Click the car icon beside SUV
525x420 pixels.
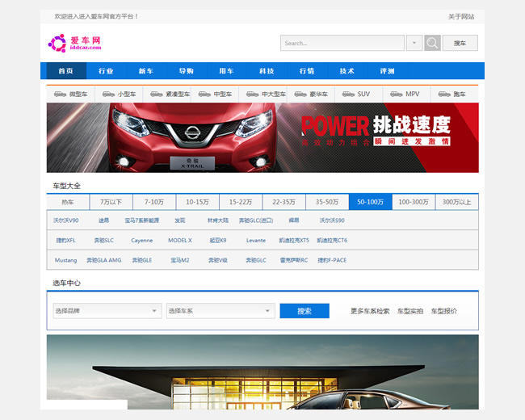click(x=348, y=94)
